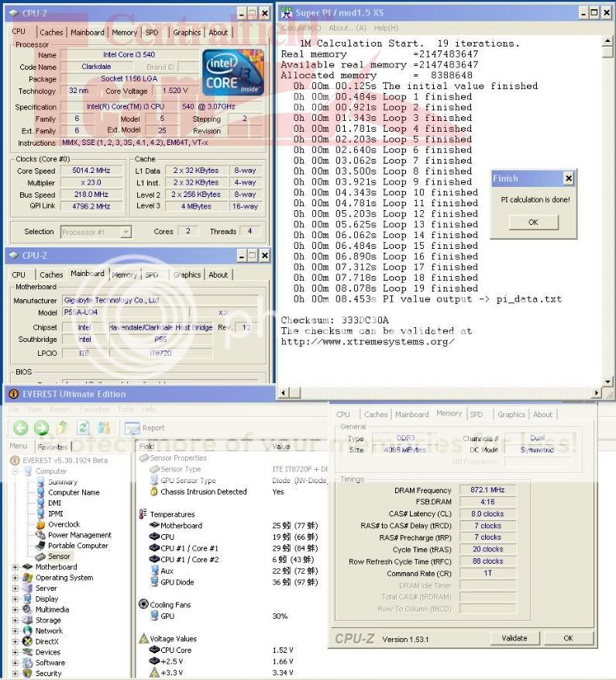
Task: Expand the Server tree node
Action: [15, 588]
